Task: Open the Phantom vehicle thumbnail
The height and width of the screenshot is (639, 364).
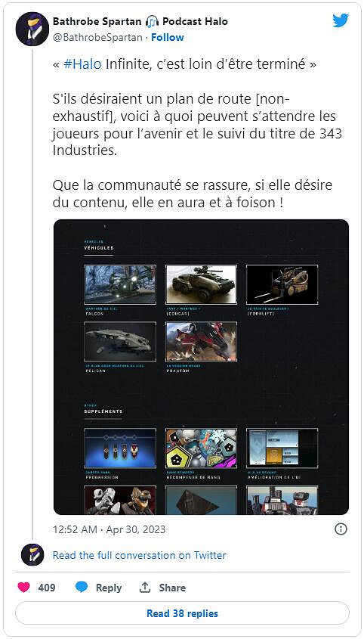Action: pyautogui.click(x=201, y=342)
